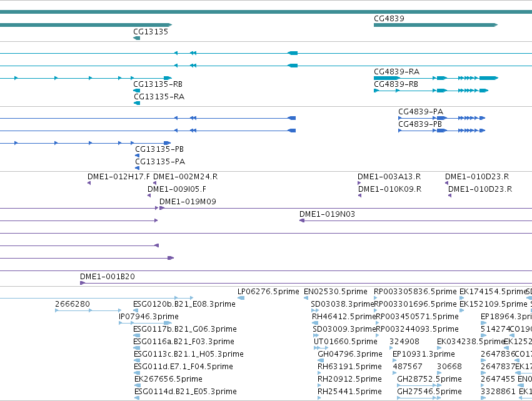The height and width of the screenshot is (401, 532).
Task: Click the CG13135-RB transcript label
Action: [158, 84]
